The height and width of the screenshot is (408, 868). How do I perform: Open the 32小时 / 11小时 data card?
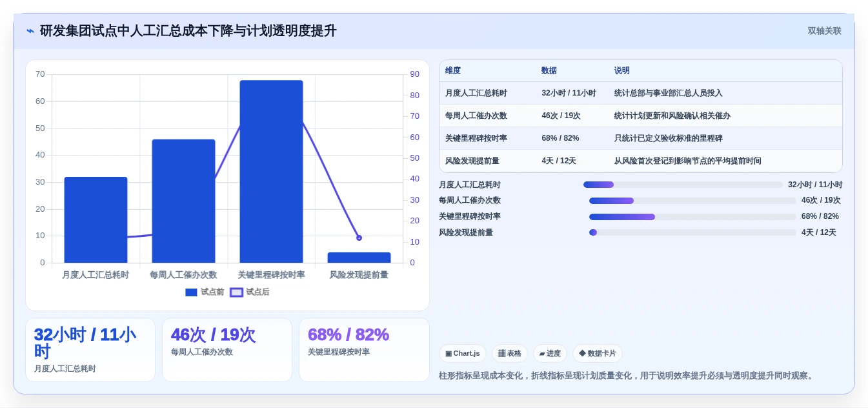[x=90, y=350]
